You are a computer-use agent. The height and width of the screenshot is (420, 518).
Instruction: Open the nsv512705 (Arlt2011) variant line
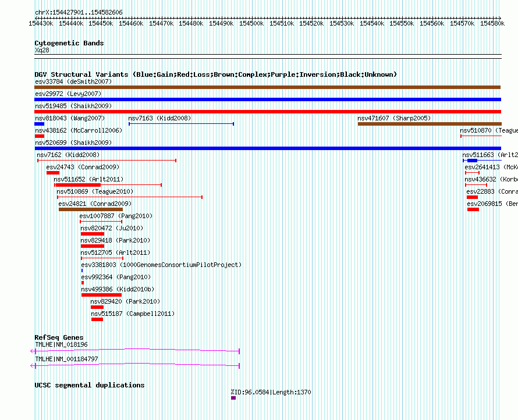tap(102, 258)
